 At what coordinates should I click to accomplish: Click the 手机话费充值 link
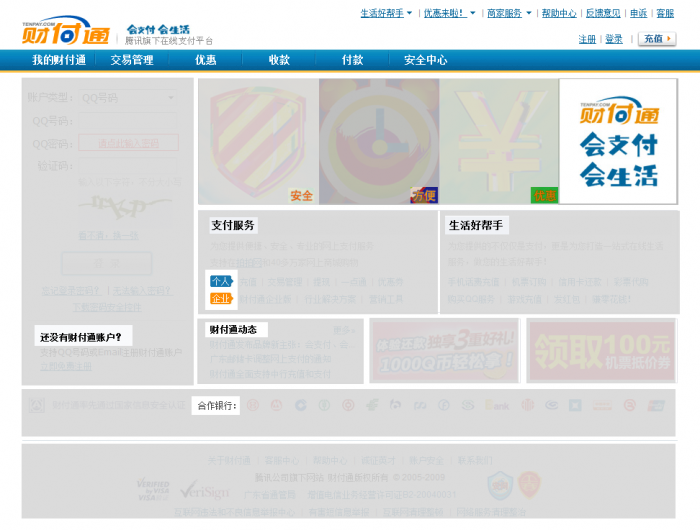pyautogui.click(x=474, y=282)
